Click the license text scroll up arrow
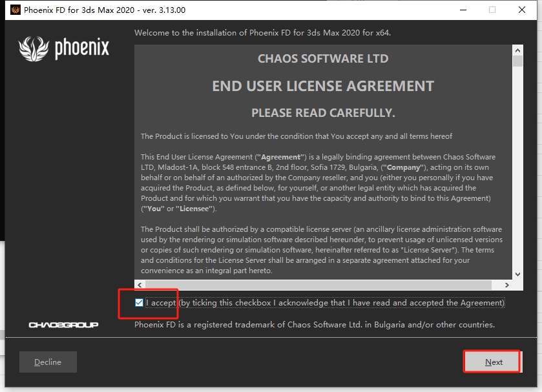 click(x=517, y=50)
